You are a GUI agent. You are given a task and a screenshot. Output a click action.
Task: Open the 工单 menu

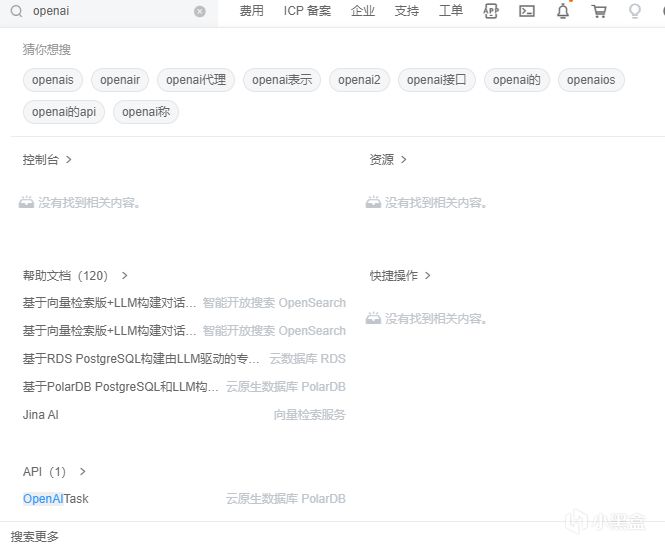451,11
